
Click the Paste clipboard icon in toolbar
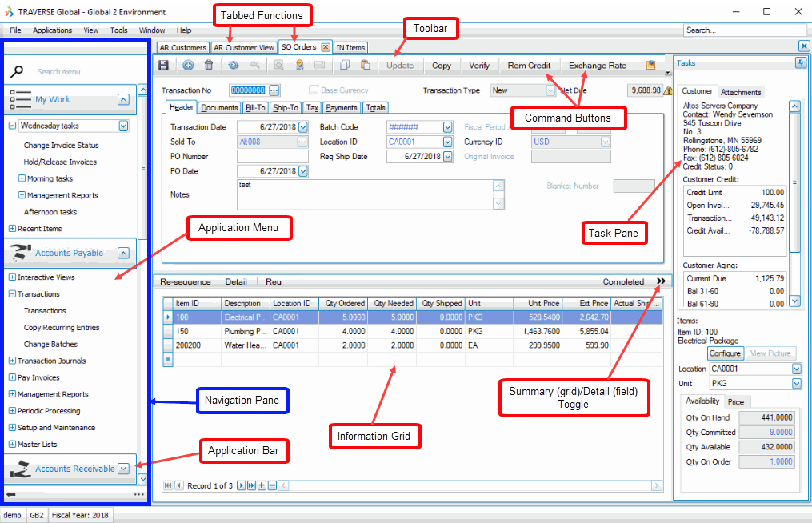[365, 66]
